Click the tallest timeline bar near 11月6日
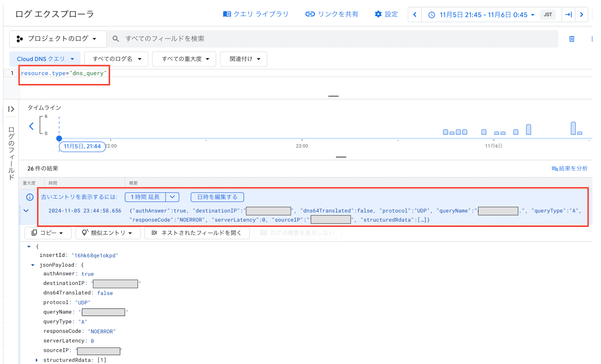This screenshot has width=601, height=364. 573,128
